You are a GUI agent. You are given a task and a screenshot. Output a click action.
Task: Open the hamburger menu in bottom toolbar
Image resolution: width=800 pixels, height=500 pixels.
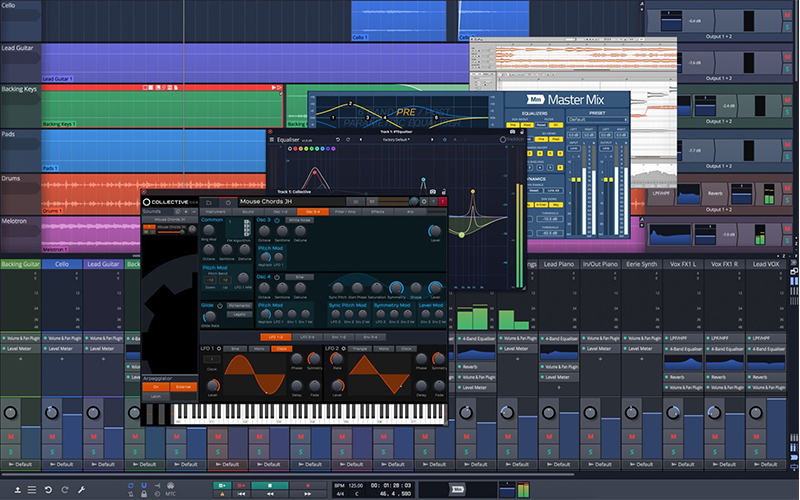point(32,490)
